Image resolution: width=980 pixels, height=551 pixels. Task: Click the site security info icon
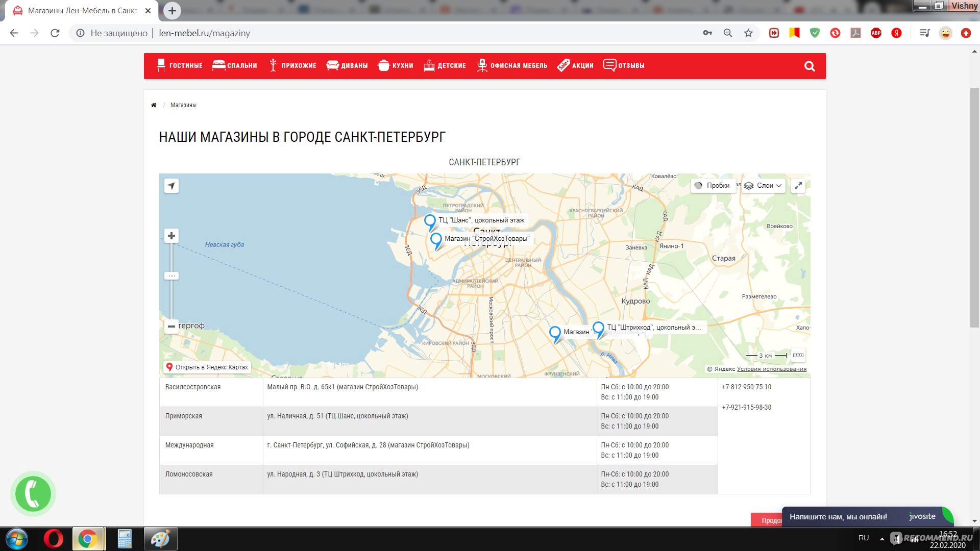(x=80, y=33)
